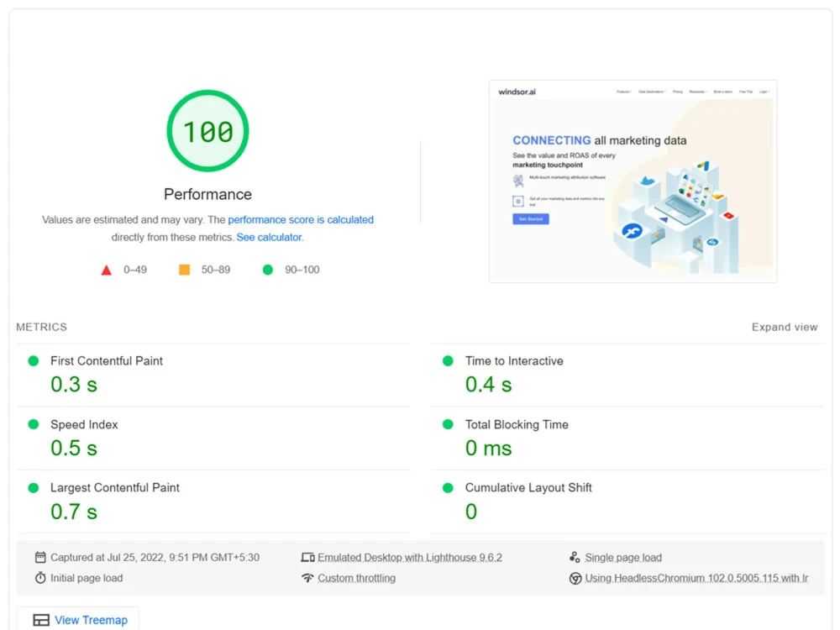
Task: Click the 0.3 s First Contentful Paint value
Action: click(x=74, y=385)
